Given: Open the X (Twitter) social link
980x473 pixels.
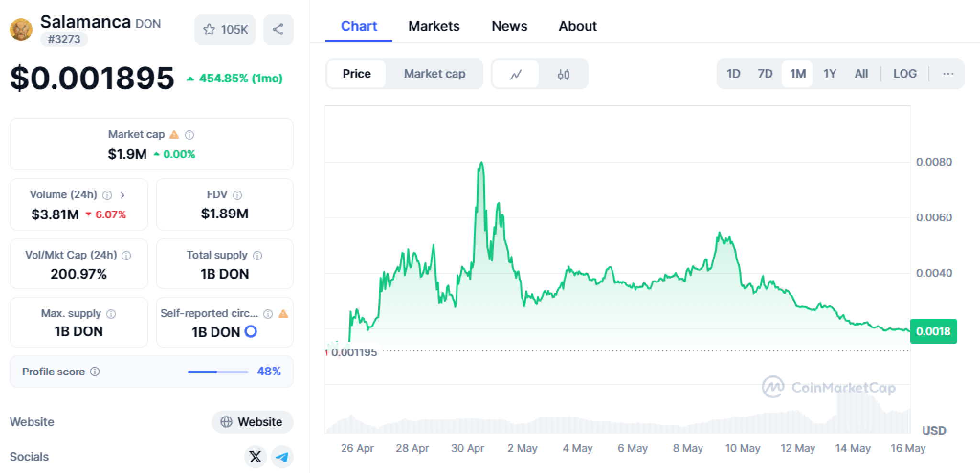Looking at the screenshot, I should pos(256,457).
